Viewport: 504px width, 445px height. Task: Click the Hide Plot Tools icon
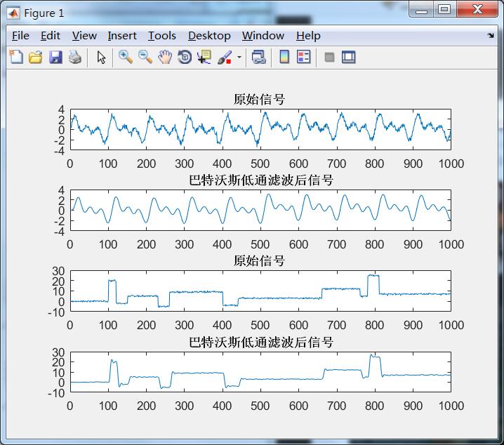click(x=329, y=58)
